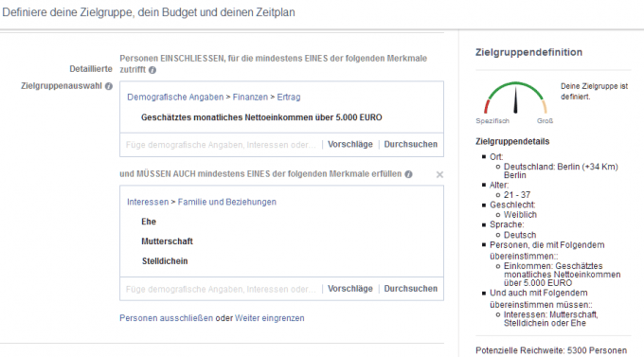Click the 'Zielgruppendetails' subheading

pos(512,141)
